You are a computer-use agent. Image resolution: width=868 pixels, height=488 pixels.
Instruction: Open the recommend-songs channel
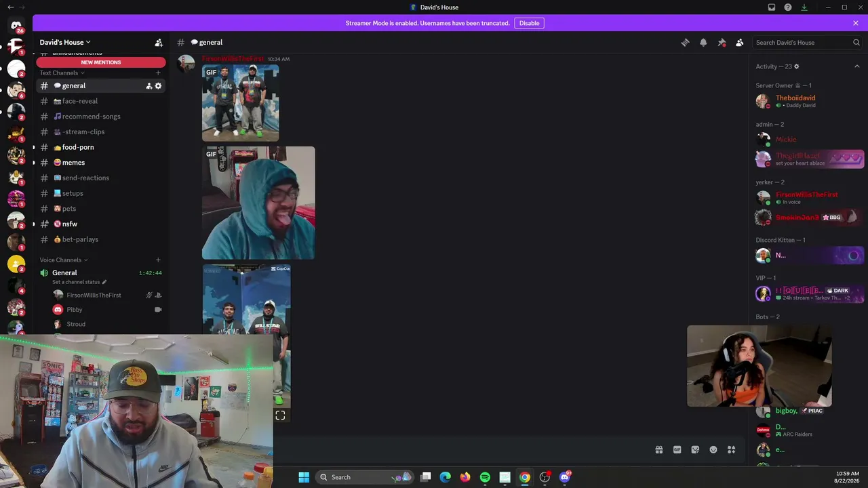101,117
